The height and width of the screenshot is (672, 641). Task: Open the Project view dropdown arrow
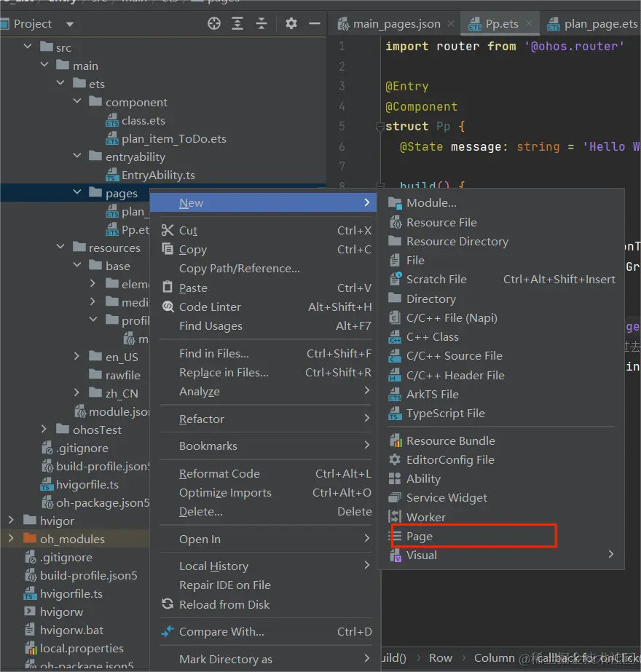pyautogui.click(x=70, y=24)
